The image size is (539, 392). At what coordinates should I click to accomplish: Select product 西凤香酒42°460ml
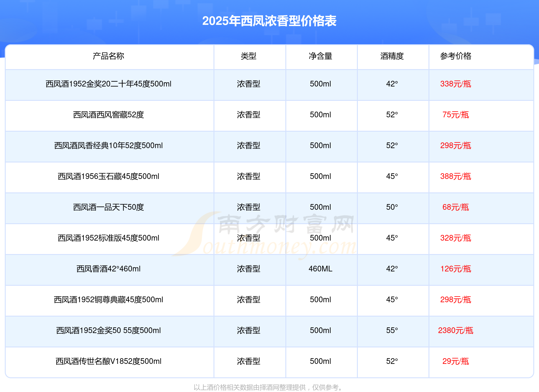[x=108, y=269]
